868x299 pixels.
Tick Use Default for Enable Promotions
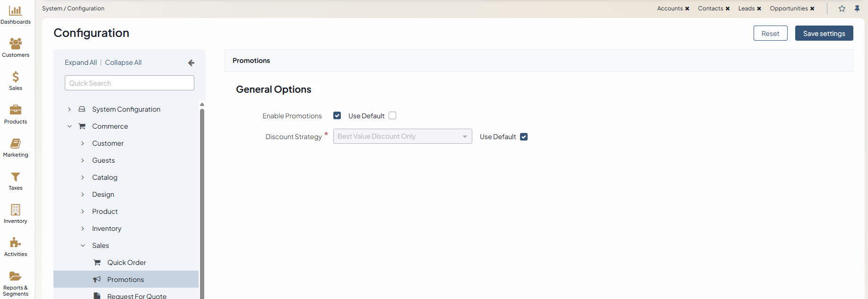coord(392,115)
